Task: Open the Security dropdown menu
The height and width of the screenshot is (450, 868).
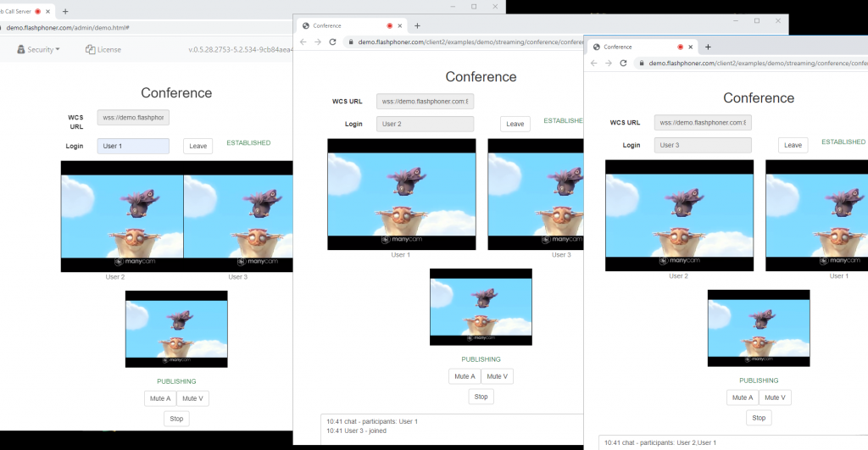Action: point(38,49)
